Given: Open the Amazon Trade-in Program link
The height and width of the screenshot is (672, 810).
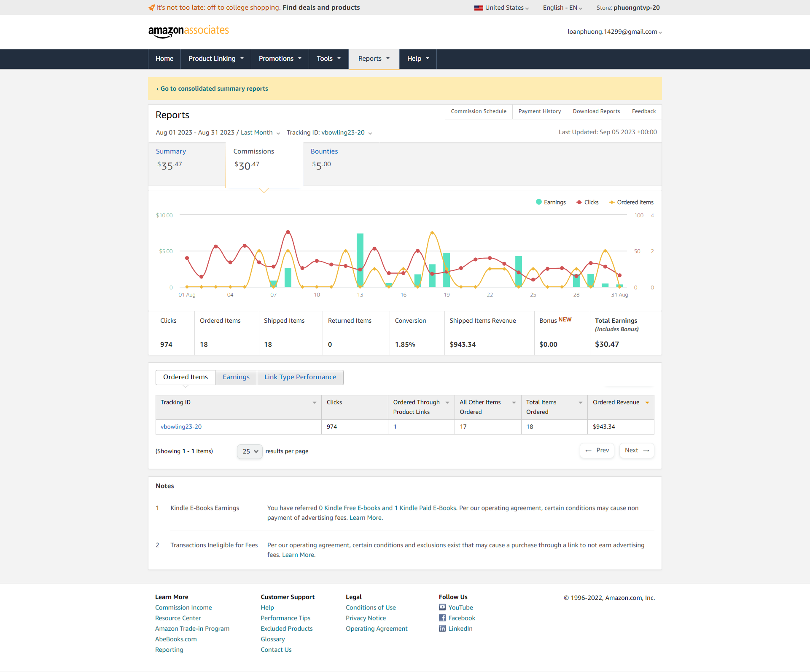Looking at the screenshot, I should [x=192, y=629].
